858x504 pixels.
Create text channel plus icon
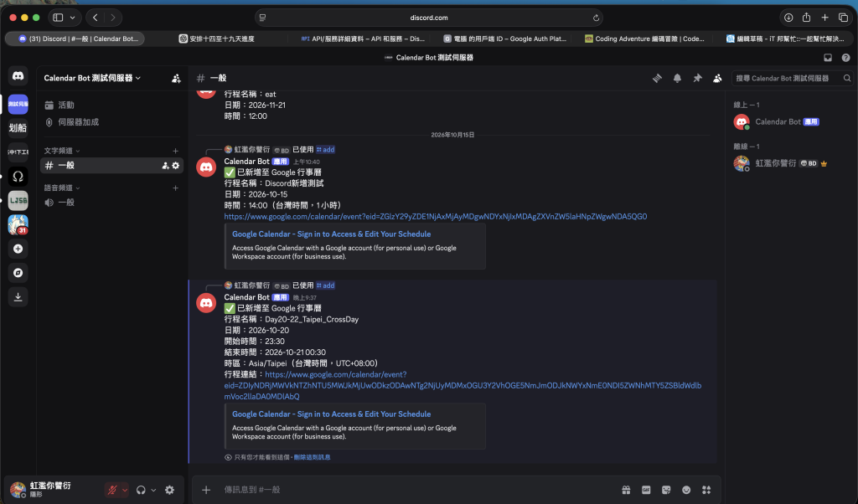tap(176, 151)
